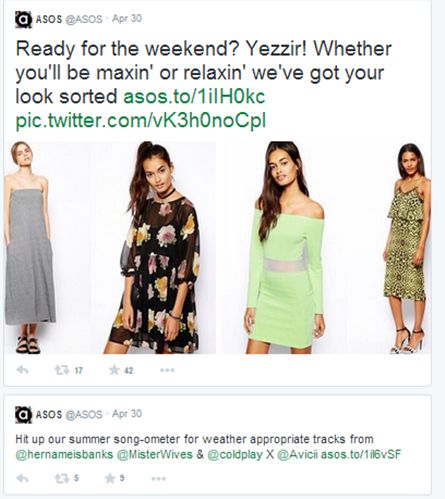Reply to the weekend look tweet
Image resolution: width=445 pixels, height=499 pixels.
coord(22,370)
